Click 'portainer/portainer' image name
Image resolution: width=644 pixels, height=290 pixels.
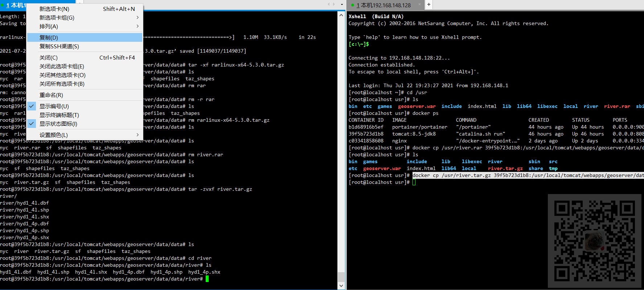[420, 127]
